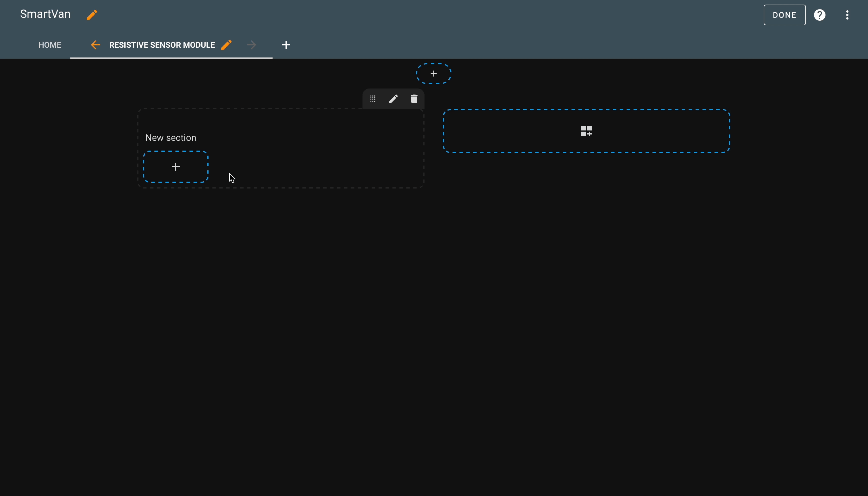Add a badge using top dashed plus
The image size is (868, 496).
[x=433, y=74]
